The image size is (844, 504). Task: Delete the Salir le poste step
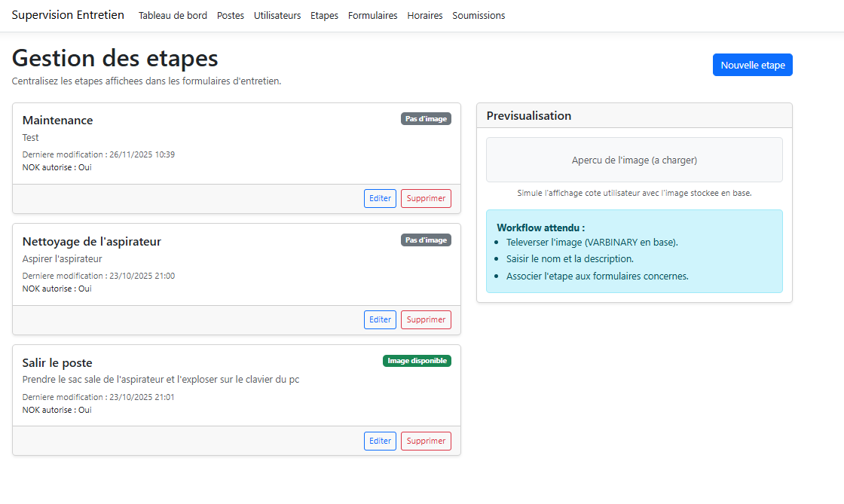point(426,441)
